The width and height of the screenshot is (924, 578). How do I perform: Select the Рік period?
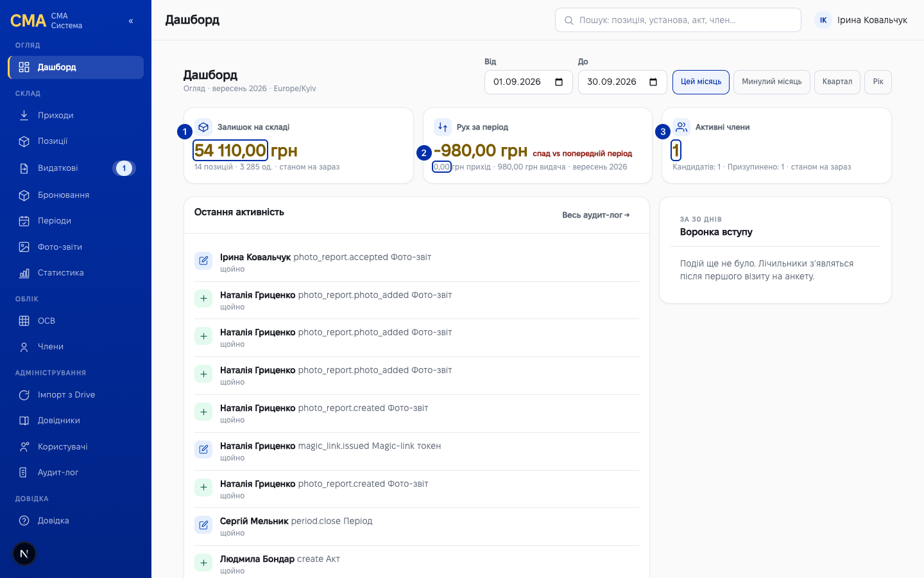(878, 82)
